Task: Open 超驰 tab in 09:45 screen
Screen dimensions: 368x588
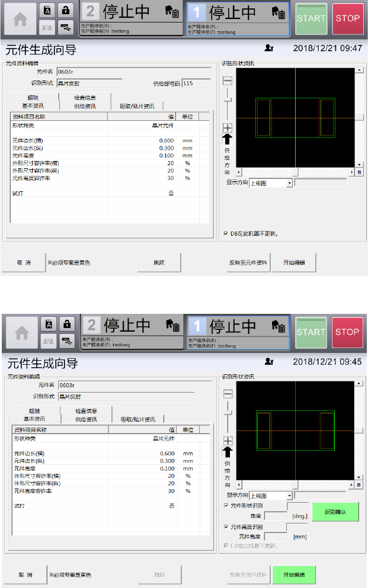Action: tap(34, 410)
